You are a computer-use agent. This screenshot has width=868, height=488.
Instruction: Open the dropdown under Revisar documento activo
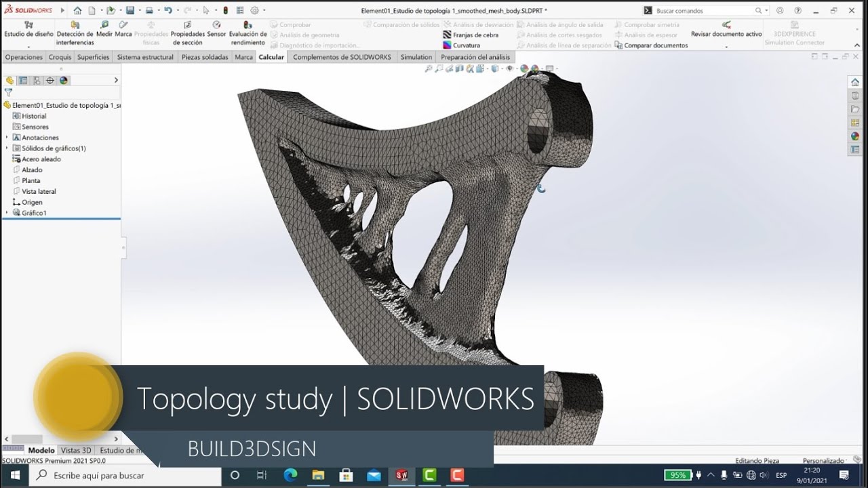coord(726,47)
